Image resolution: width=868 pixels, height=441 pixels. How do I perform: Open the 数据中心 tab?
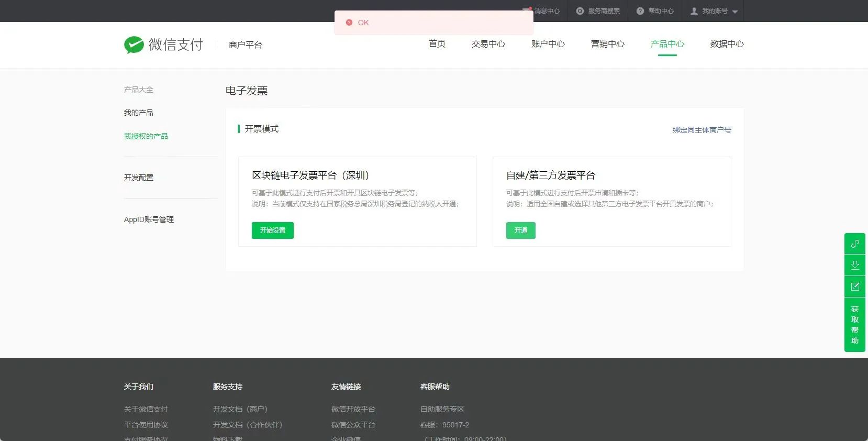click(x=727, y=44)
